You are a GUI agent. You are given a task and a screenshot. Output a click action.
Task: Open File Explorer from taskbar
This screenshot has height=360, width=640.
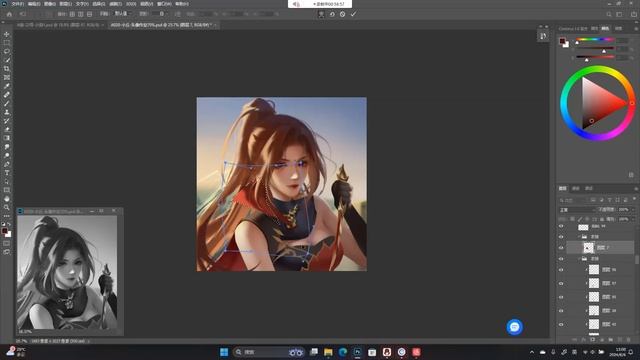tap(328, 352)
